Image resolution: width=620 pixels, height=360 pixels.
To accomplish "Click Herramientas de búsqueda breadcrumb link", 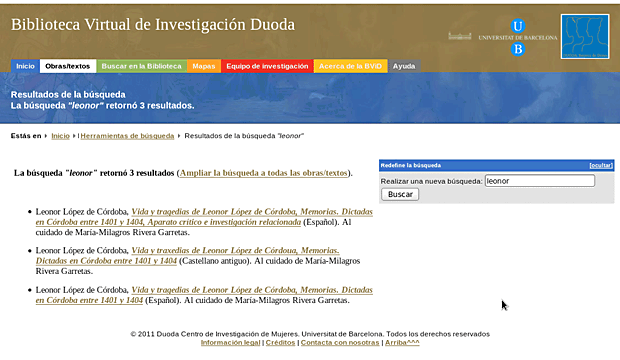I will [127, 136].
